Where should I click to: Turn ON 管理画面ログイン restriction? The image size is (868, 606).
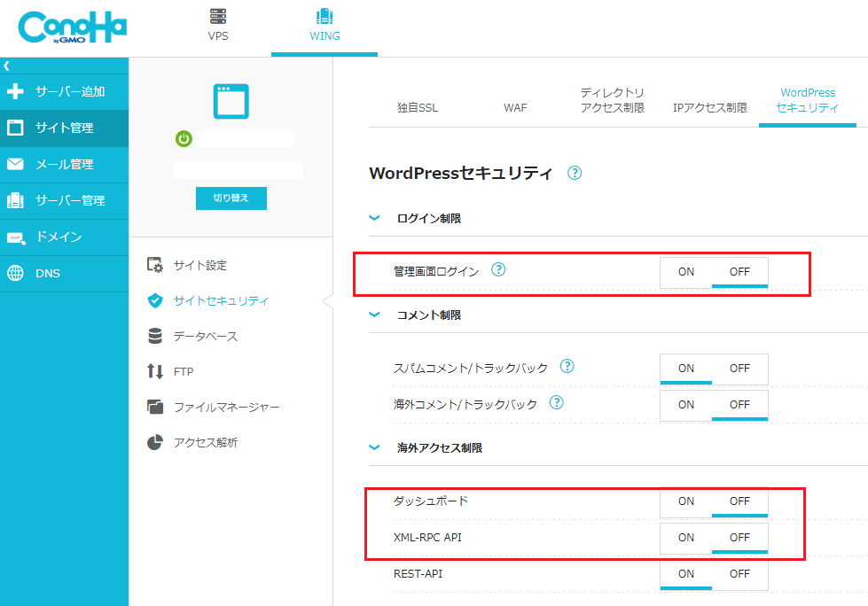686,272
